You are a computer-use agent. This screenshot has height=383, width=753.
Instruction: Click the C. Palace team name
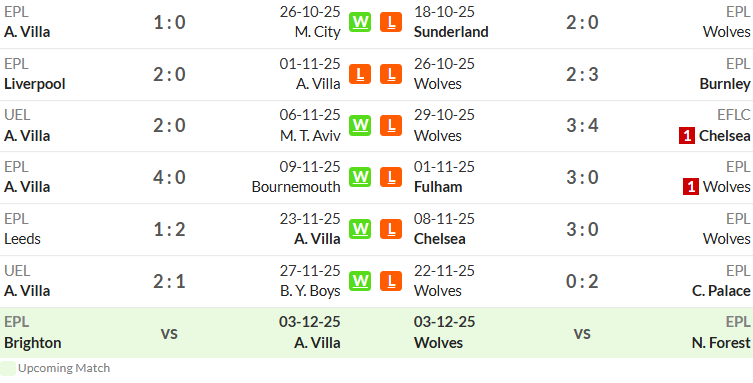point(721,291)
